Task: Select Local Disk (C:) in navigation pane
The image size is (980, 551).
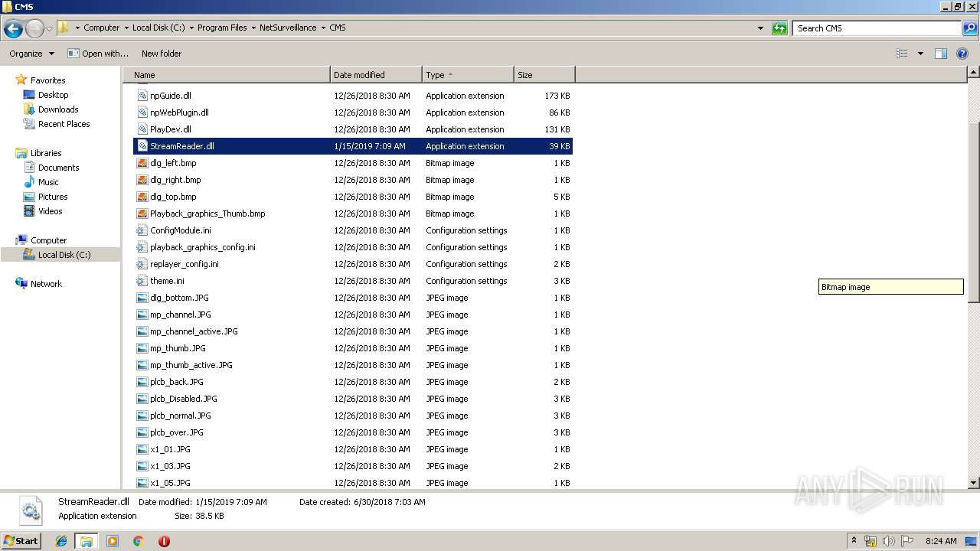Action: [64, 255]
